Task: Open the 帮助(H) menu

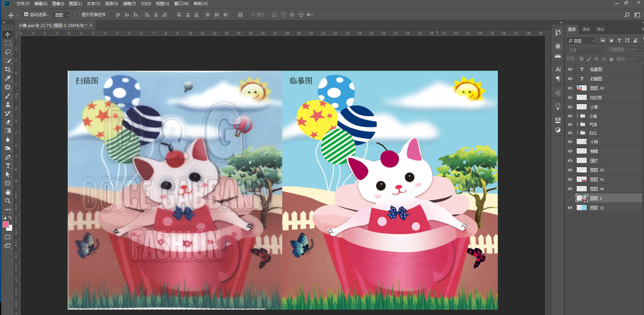Action: pos(200,4)
